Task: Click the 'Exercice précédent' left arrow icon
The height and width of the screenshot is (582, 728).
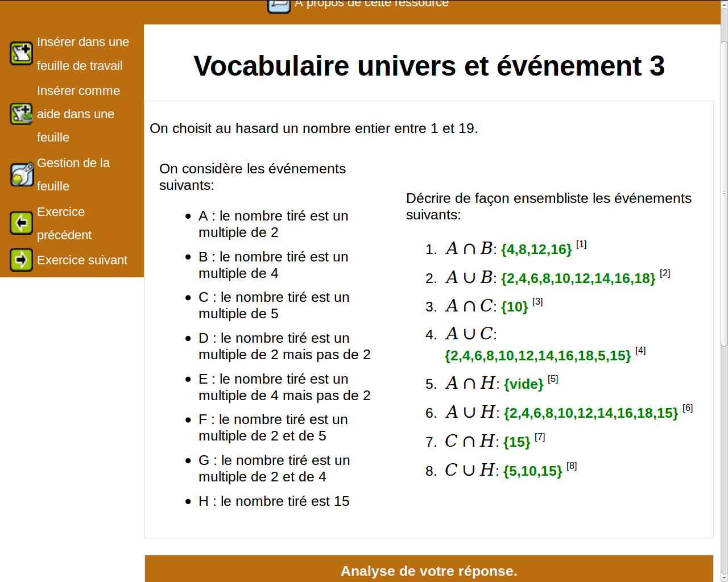Action: pyautogui.click(x=22, y=223)
